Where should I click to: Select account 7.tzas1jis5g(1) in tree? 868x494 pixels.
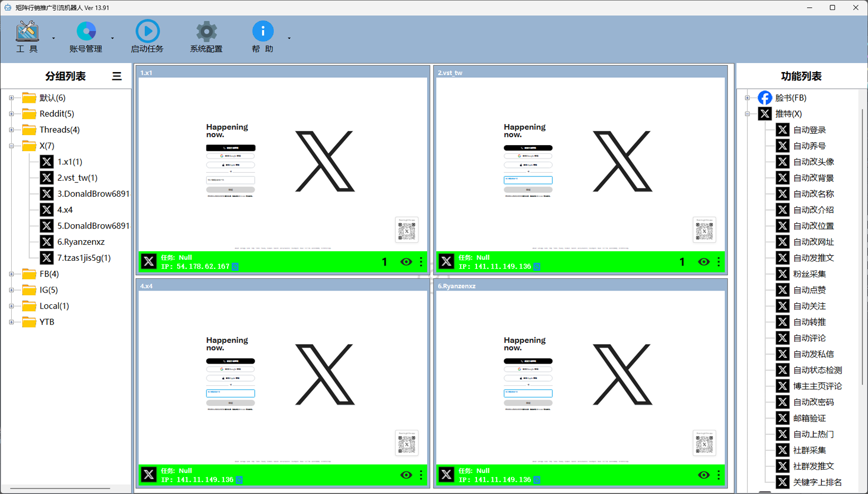[x=84, y=258]
